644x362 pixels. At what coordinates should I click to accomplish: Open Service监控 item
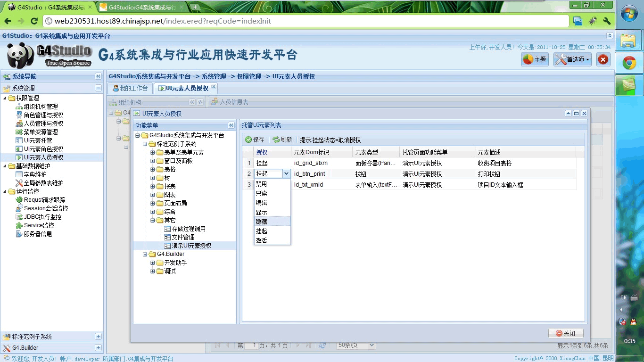[39, 225]
